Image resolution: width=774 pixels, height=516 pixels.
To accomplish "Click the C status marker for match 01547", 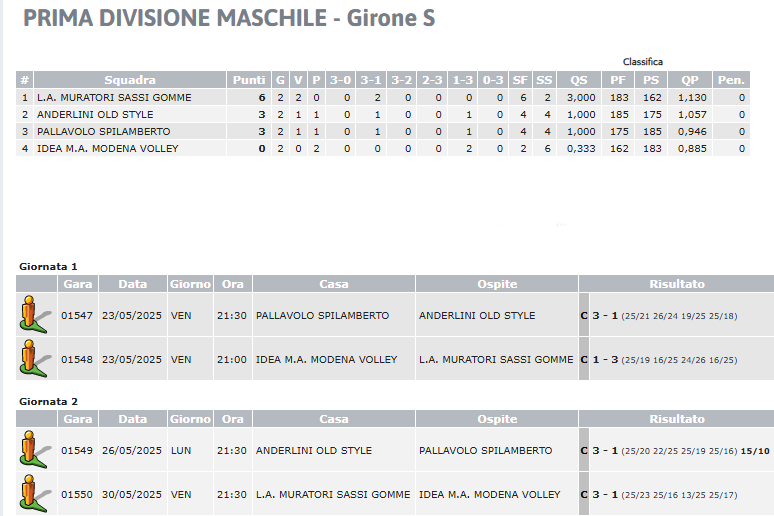I will (x=584, y=316).
